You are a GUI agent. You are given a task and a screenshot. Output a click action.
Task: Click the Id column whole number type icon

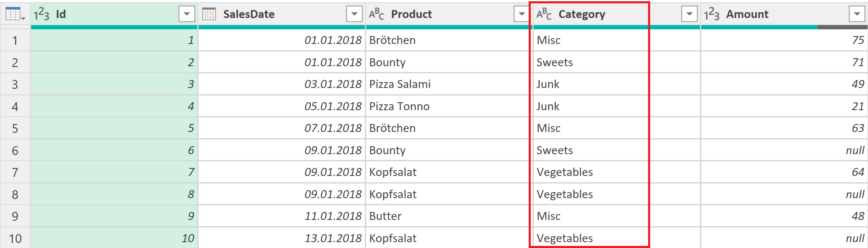tap(41, 14)
